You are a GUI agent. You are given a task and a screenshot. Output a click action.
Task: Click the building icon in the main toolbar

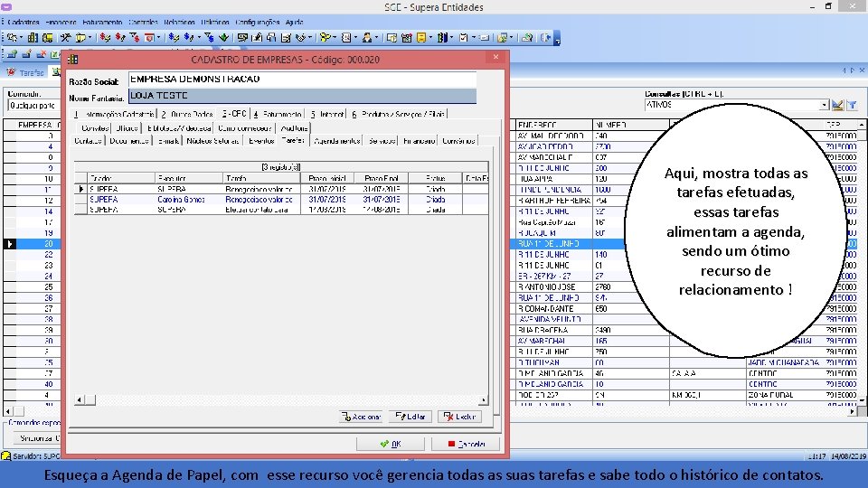click(33, 38)
